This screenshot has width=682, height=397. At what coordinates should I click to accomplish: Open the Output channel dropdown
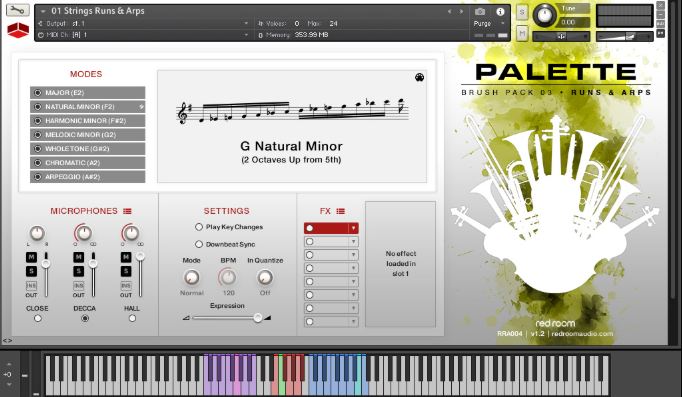[x=144, y=23]
